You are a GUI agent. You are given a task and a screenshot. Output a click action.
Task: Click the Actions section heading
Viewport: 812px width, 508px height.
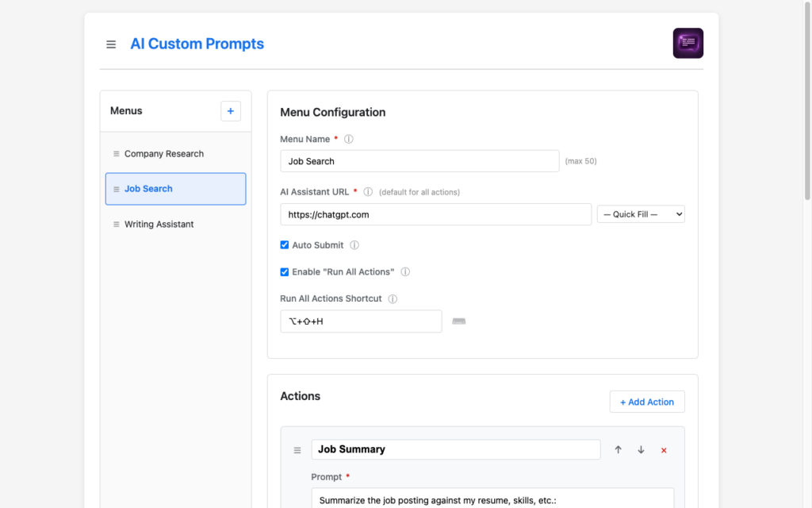[x=300, y=396]
